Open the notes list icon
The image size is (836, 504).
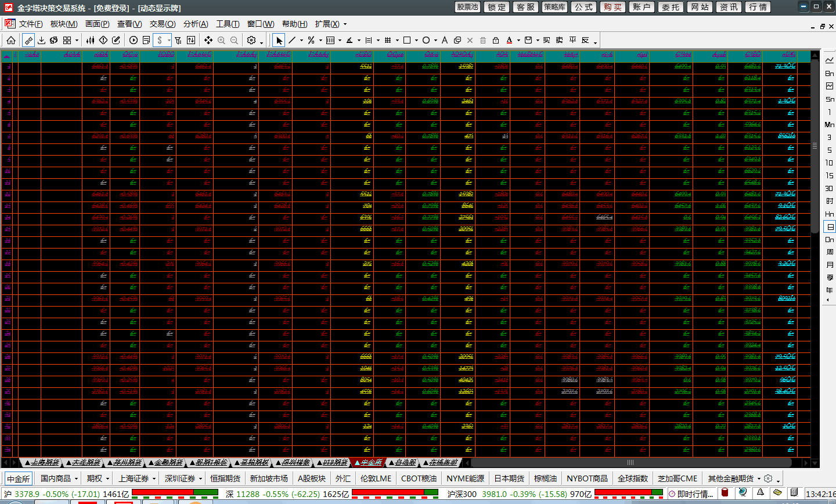146,40
